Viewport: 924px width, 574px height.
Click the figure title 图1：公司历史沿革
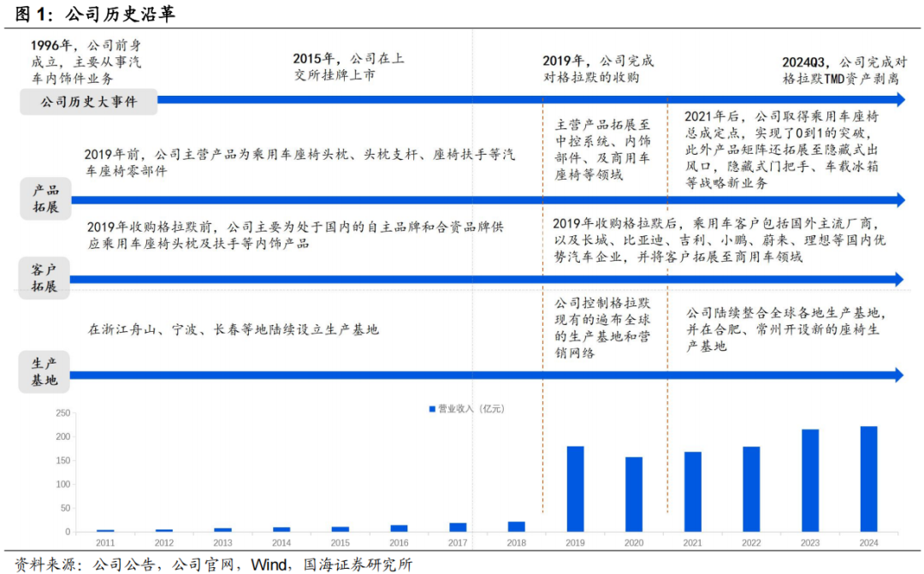pyautogui.click(x=95, y=14)
